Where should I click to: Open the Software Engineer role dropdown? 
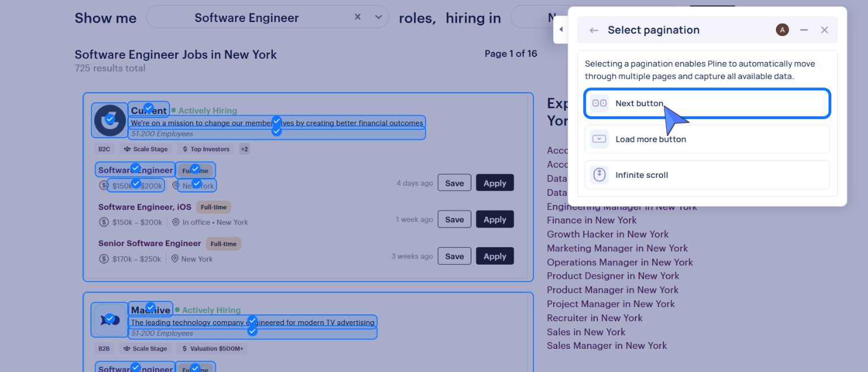coord(379,17)
